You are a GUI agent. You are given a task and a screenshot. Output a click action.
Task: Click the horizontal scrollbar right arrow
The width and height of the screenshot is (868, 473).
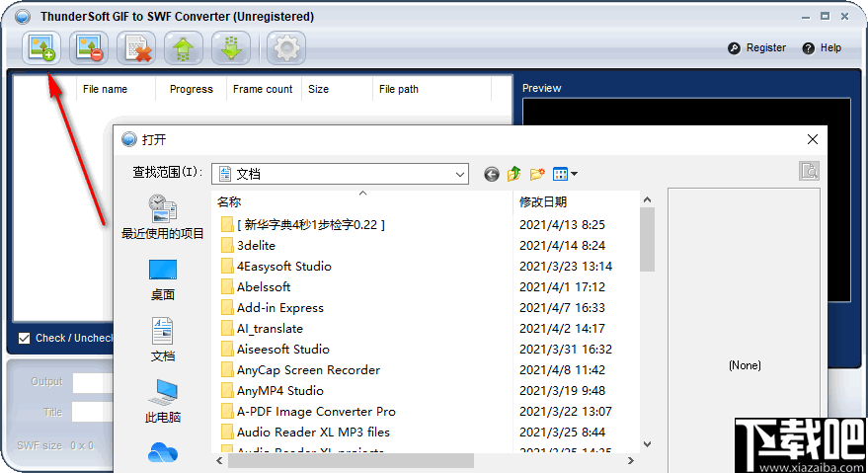click(631, 461)
